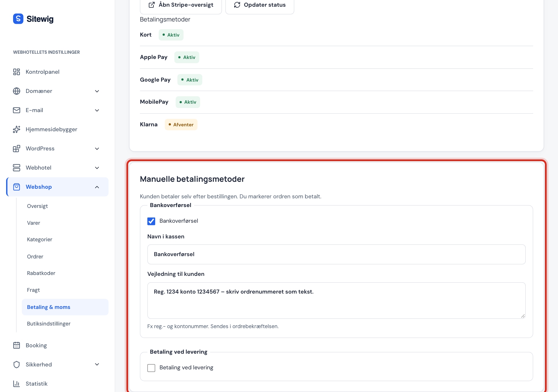Click the Apple Pay Aktiv badge

pos(187,57)
